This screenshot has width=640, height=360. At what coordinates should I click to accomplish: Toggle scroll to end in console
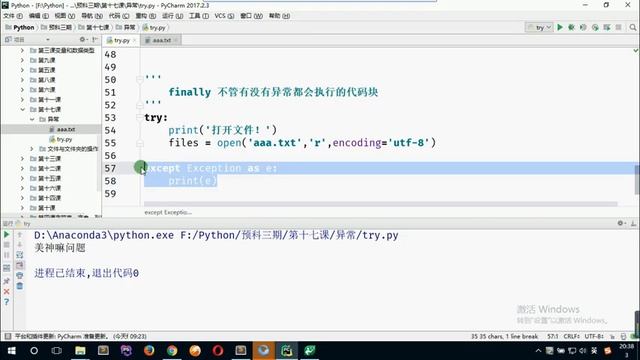point(20,265)
